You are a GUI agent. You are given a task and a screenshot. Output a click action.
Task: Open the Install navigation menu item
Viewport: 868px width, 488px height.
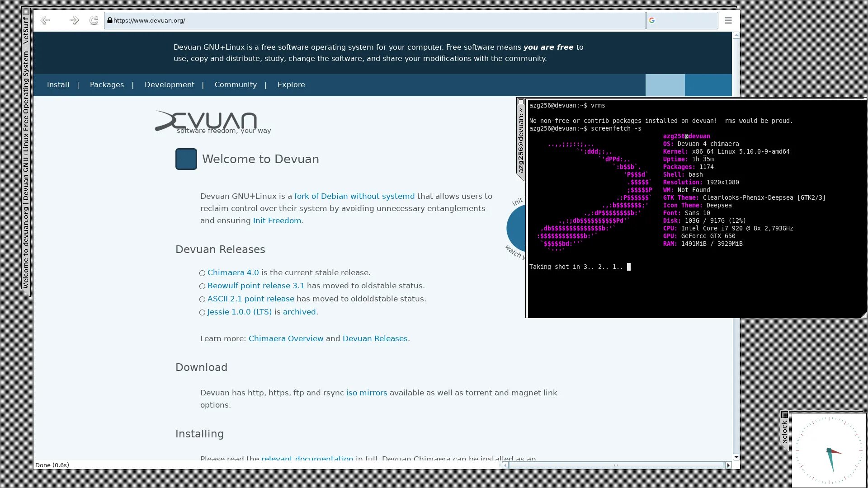point(58,85)
